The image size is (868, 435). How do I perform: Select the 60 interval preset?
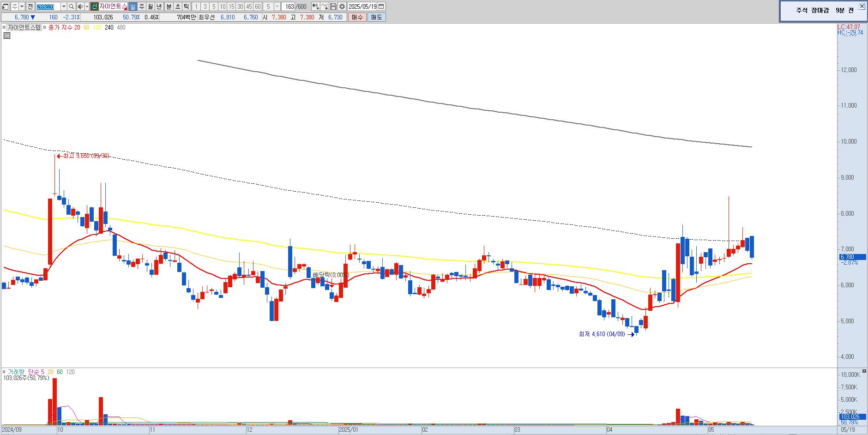click(258, 6)
